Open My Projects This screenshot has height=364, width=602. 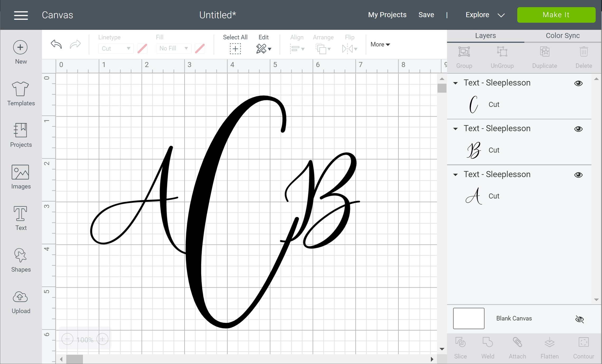[387, 15]
